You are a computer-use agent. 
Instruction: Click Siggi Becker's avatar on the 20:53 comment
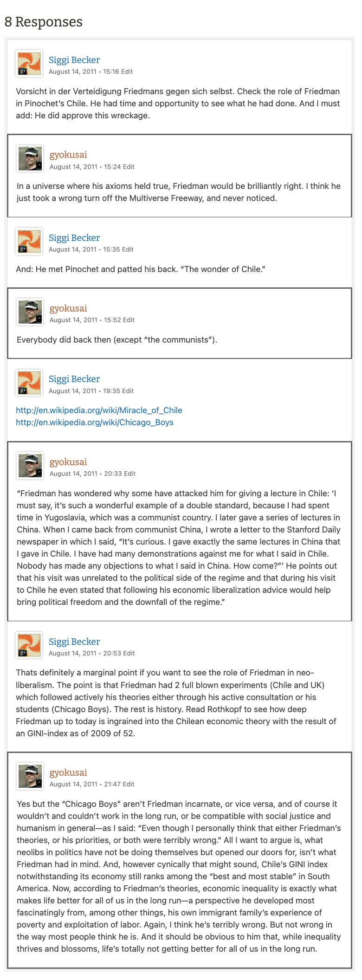click(29, 645)
